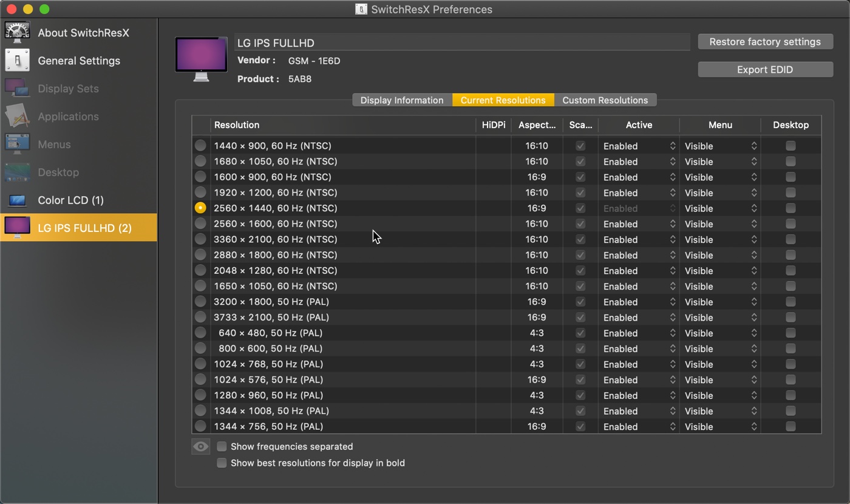Screen dimensions: 850x504
Task: Open Active dropdown for 2880 × 1800
Action: pos(639,255)
